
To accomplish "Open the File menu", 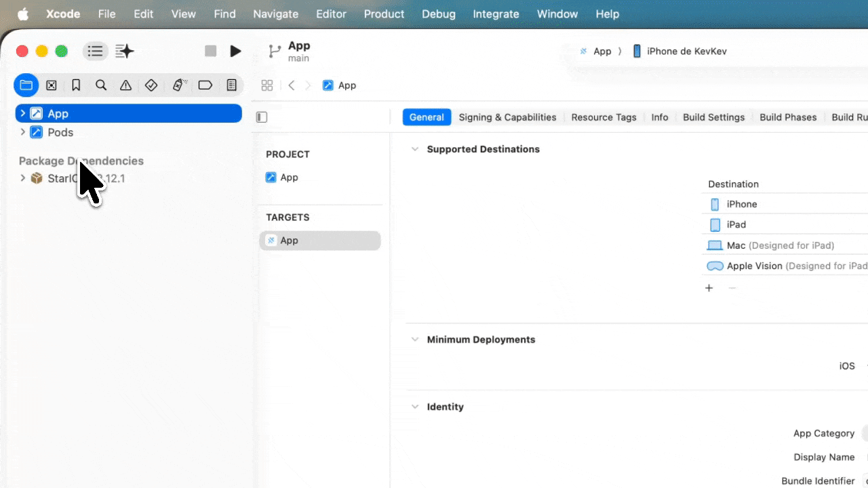I will click(x=106, y=14).
